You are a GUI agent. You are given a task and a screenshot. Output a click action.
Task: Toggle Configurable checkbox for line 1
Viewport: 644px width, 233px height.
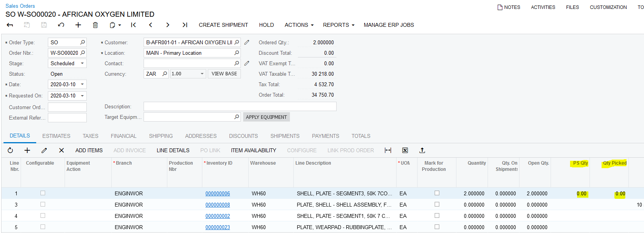[43, 193]
